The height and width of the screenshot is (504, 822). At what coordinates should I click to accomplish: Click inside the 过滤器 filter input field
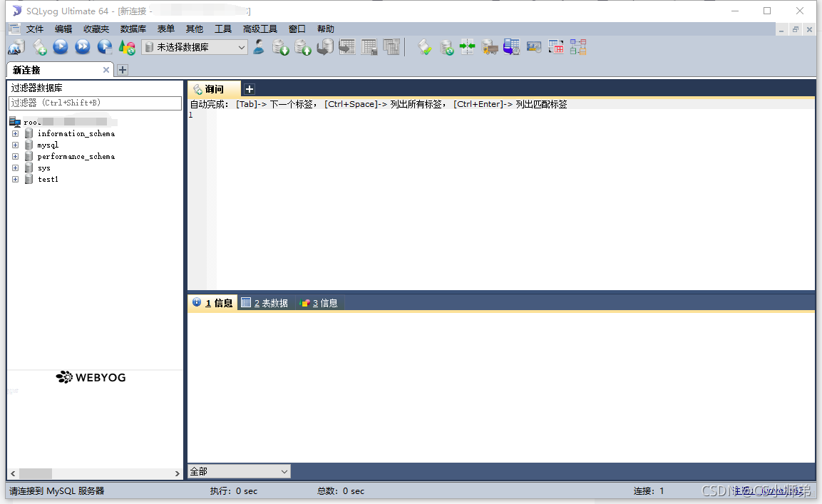click(x=93, y=103)
